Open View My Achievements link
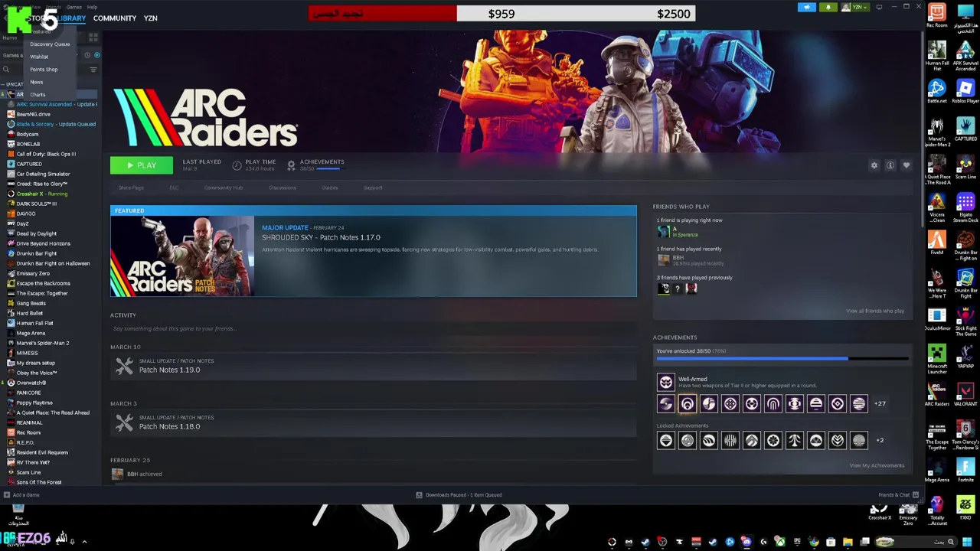This screenshot has width=980, height=551. point(877,465)
